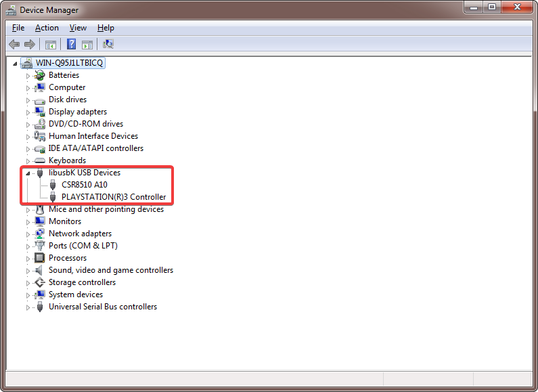The image size is (538, 392).
Task: Expand the Universal Serial Bus controllers arrow
Action: (28, 307)
